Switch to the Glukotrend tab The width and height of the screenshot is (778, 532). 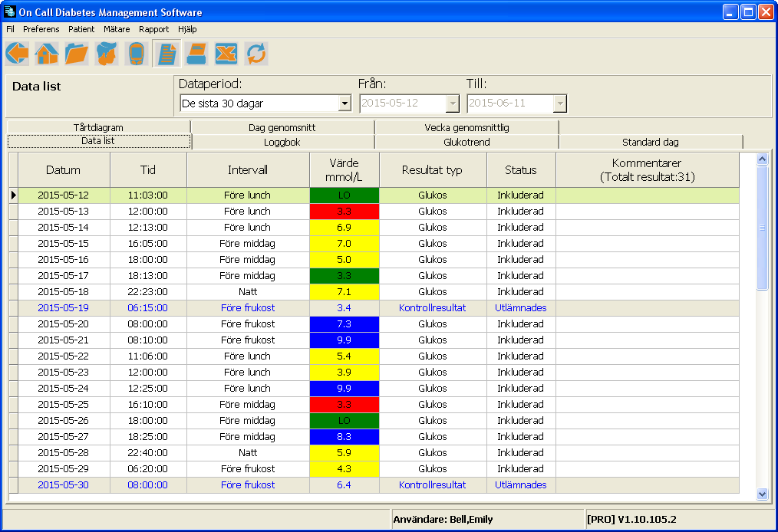[467, 143]
